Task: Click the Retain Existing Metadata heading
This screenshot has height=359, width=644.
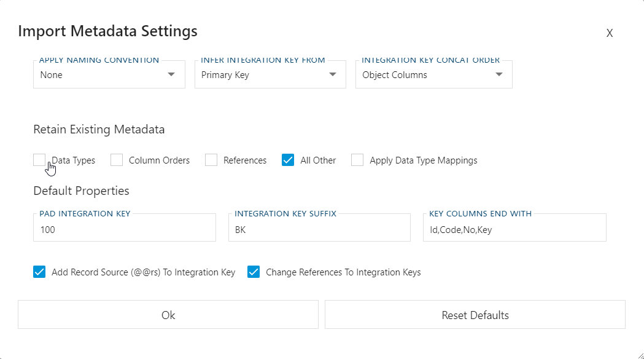Action: (x=99, y=130)
